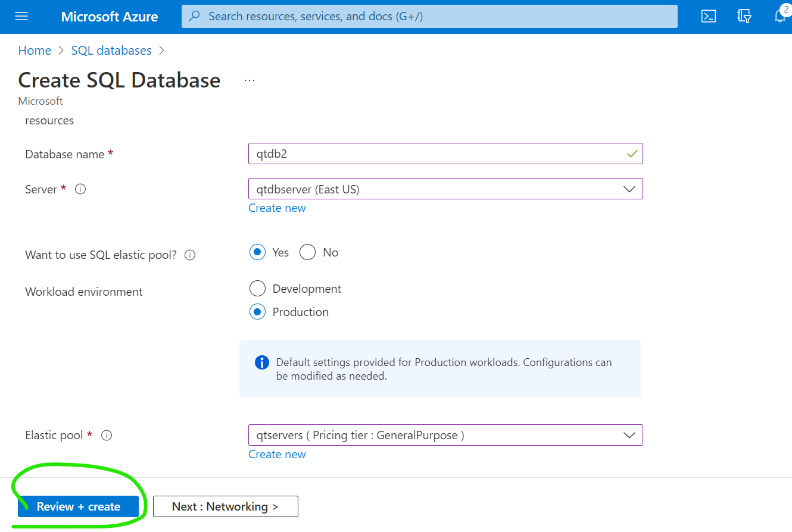
Task: Expand the Server dropdown showing qtdbserver
Action: tap(445, 189)
